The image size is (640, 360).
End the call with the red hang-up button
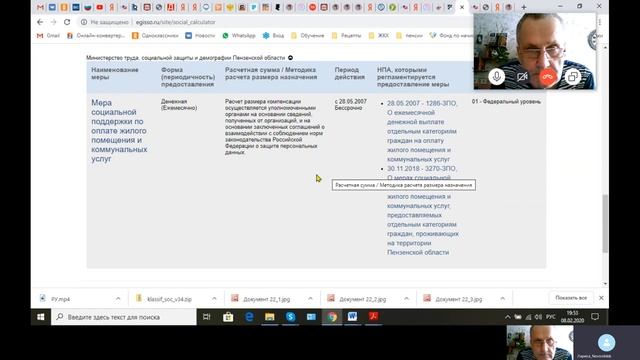pos(548,76)
